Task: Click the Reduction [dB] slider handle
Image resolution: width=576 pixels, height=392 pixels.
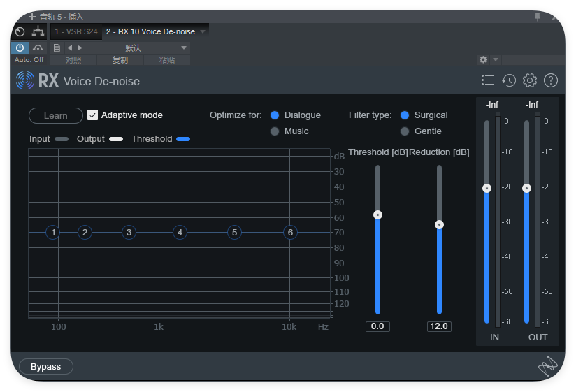Action: (439, 224)
